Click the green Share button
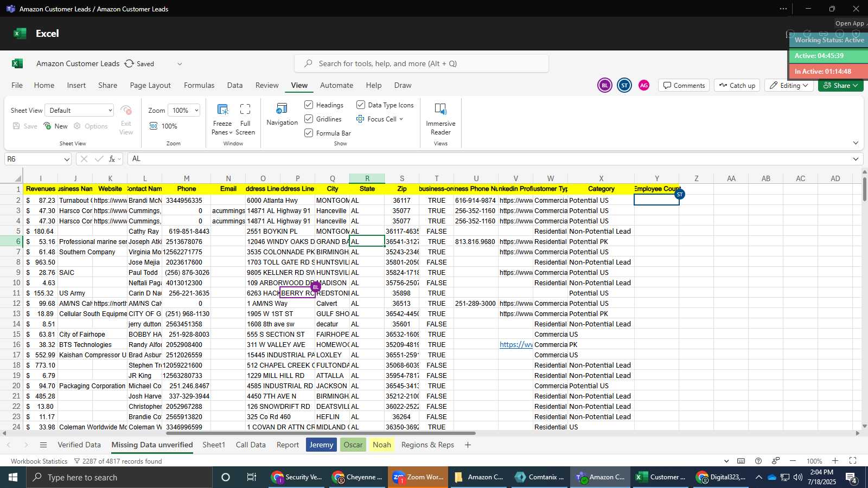The image size is (868, 488). 841,85
